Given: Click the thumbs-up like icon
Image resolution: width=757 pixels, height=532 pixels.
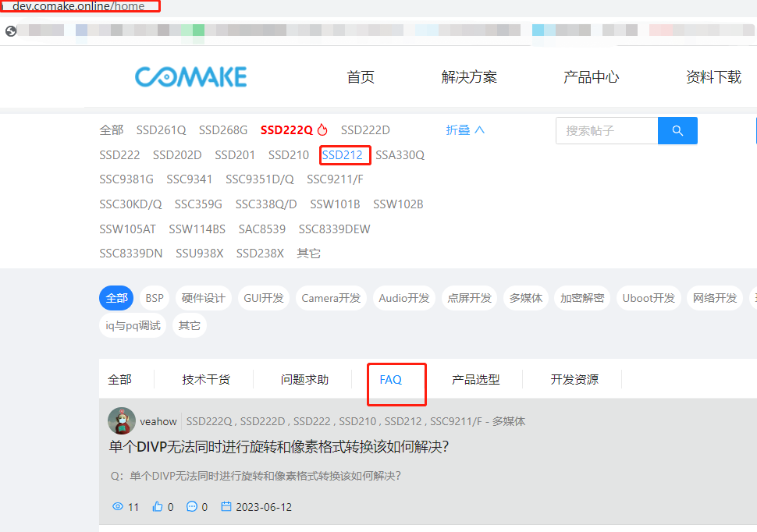Looking at the screenshot, I should click(x=156, y=506).
